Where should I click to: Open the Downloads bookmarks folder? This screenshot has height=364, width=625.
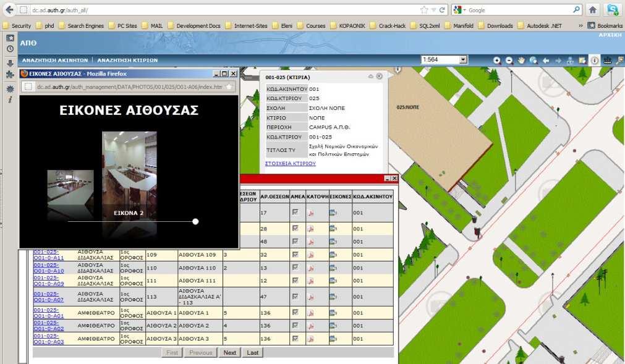point(495,26)
